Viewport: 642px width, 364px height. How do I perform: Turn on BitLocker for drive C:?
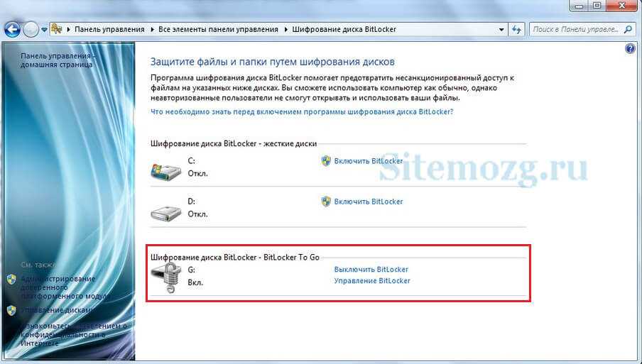[369, 161]
